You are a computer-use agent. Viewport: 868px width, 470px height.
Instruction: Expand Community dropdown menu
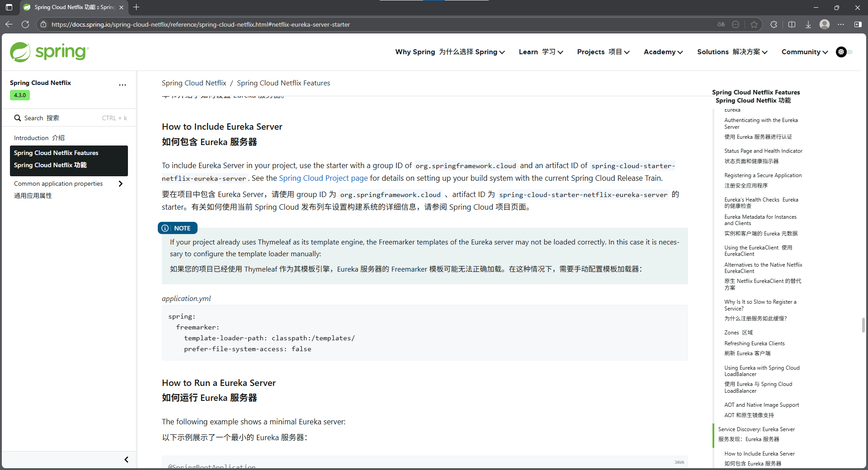pyautogui.click(x=805, y=52)
